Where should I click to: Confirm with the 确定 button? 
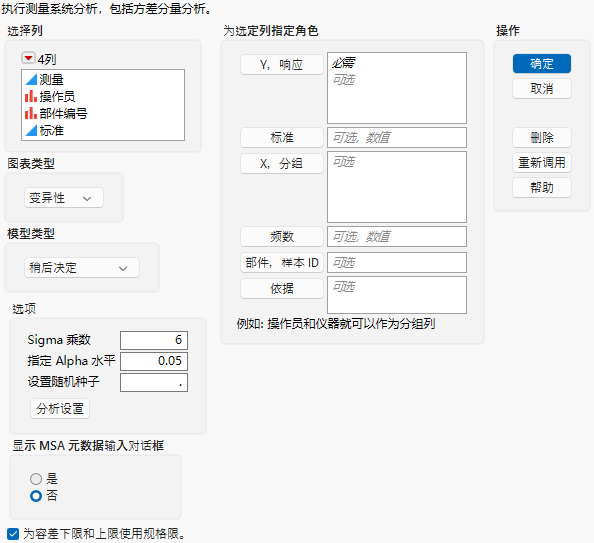[x=542, y=63]
